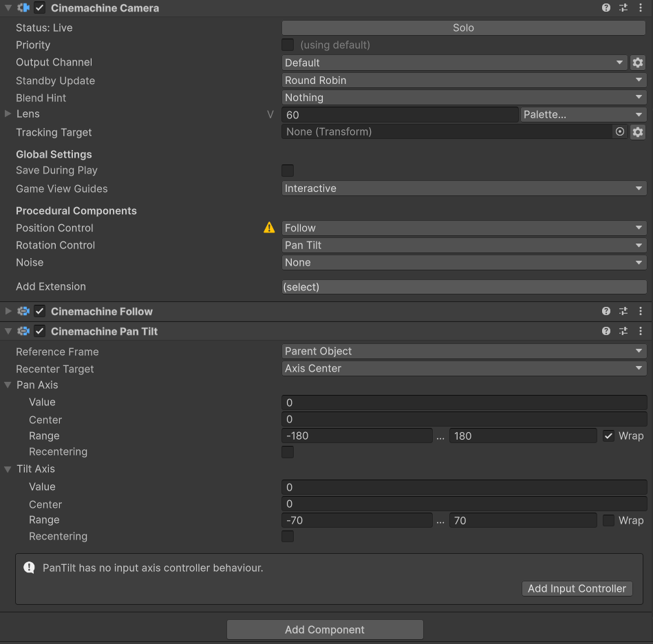653x644 pixels.
Task: Open Recenter Target dropdown
Action: pyautogui.click(x=464, y=368)
